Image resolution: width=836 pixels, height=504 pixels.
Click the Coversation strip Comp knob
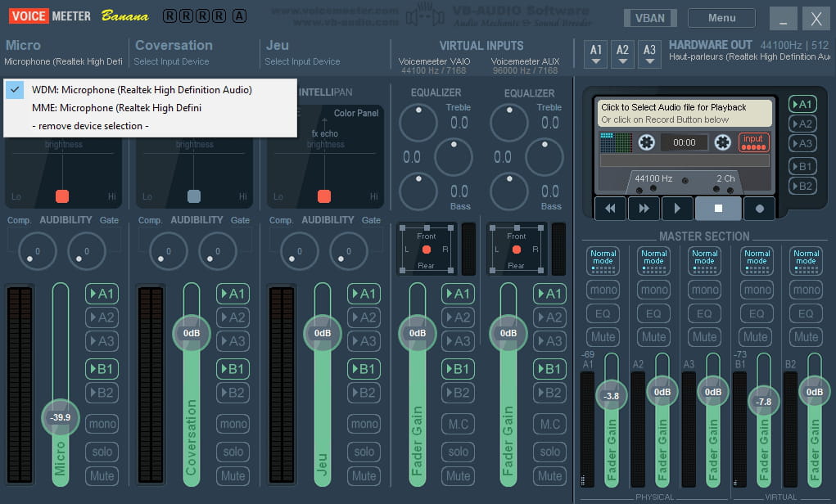[169, 251]
